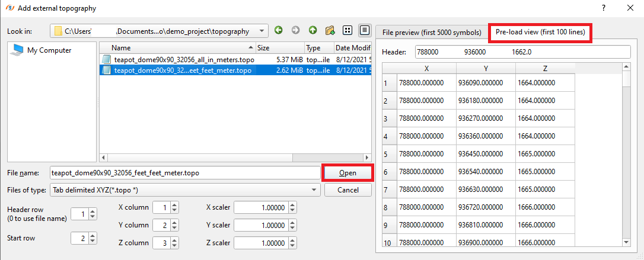Click the X column header in preview table
The image size is (644, 260).
pos(427,68)
